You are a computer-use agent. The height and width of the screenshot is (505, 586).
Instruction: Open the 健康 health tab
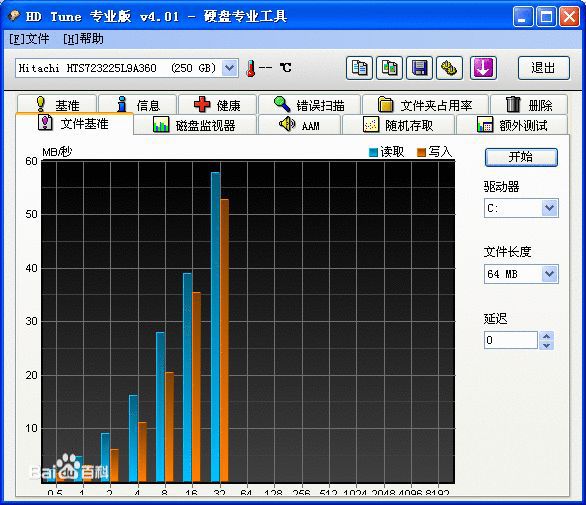click(218, 105)
